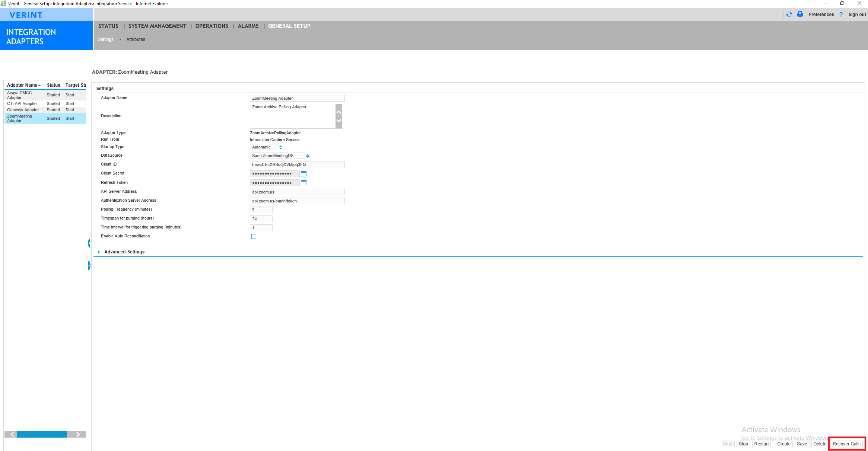Click the Client ID input field
The image size is (868, 451).
click(297, 165)
